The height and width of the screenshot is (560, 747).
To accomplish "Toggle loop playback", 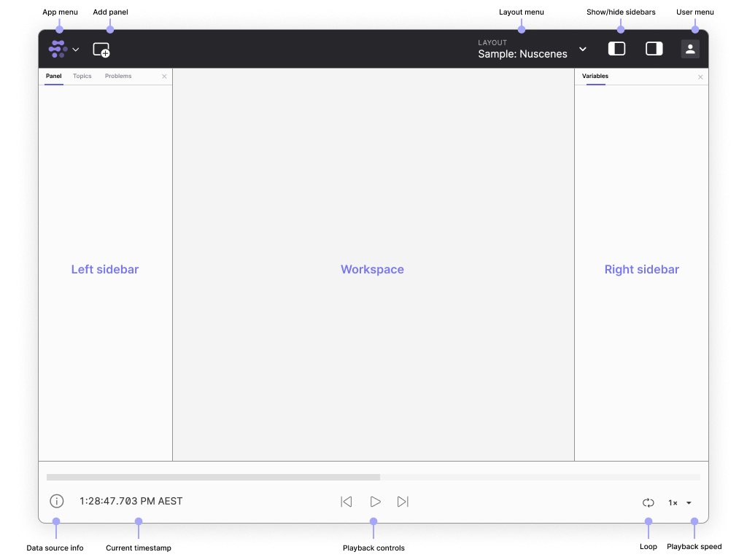I will 648,502.
